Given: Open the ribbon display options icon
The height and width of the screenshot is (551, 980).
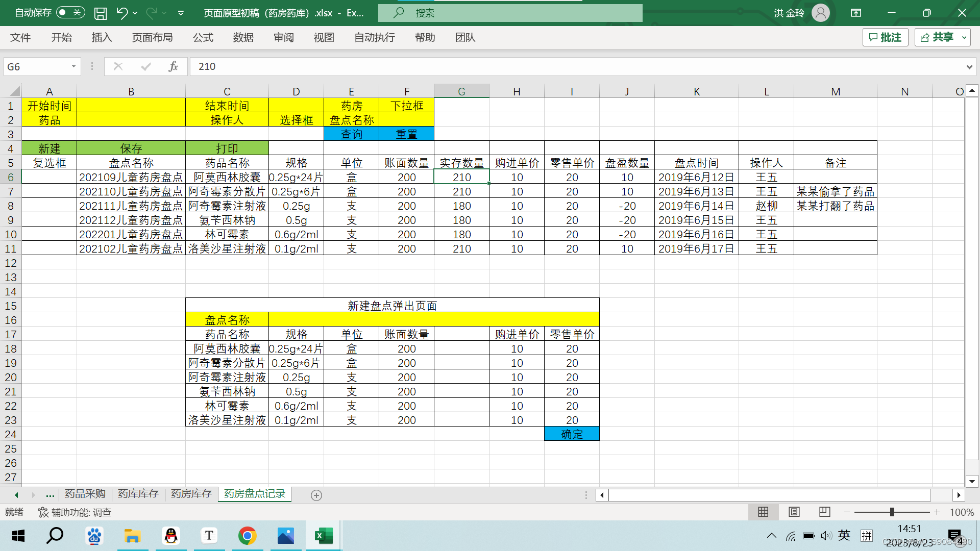Looking at the screenshot, I should [856, 13].
